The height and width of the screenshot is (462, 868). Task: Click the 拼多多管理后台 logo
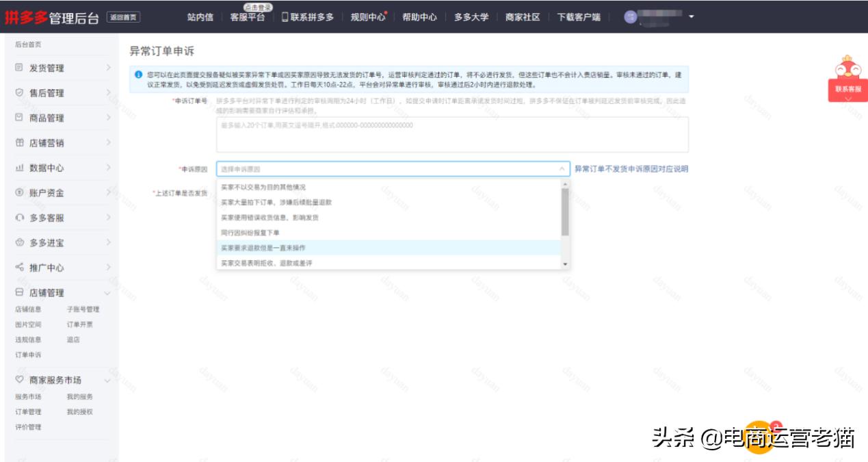pos(53,17)
